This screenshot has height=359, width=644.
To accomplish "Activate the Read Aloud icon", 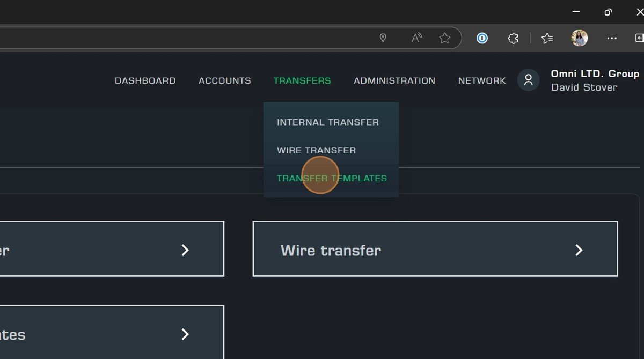I will 416,38.
